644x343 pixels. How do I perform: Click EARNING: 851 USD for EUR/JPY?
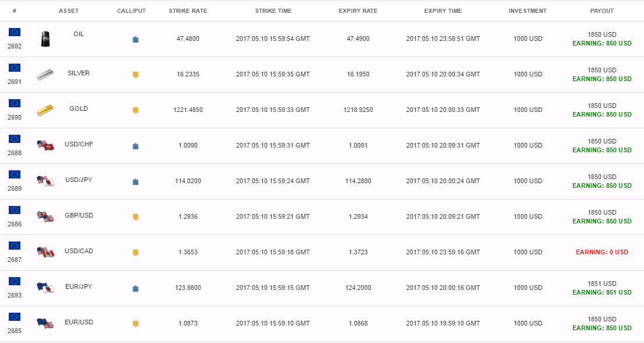(602, 292)
